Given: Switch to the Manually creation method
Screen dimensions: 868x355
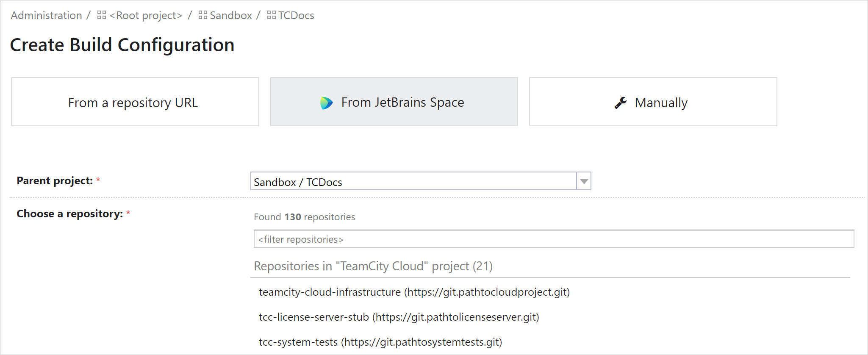Looking at the screenshot, I should coord(652,102).
